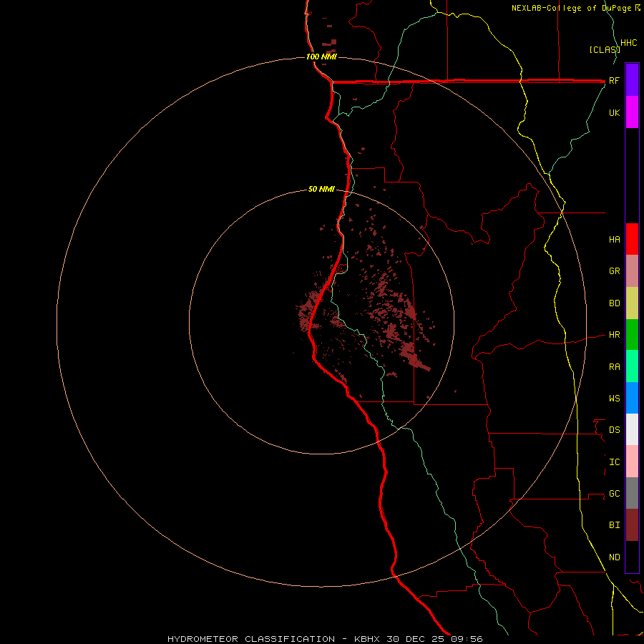The width and height of the screenshot is (644, 644).
Task: Click the DS white legend swatch
Action: [632, 429]
